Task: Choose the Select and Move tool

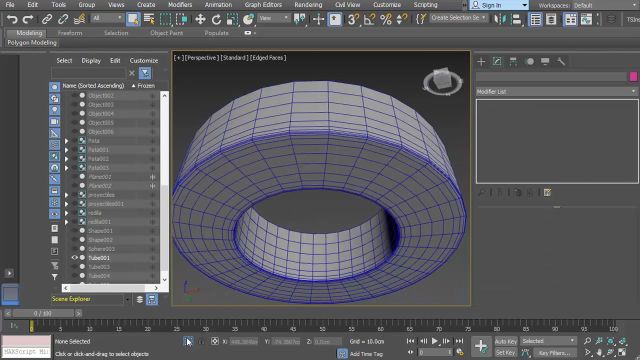Action: pos(200,19)
